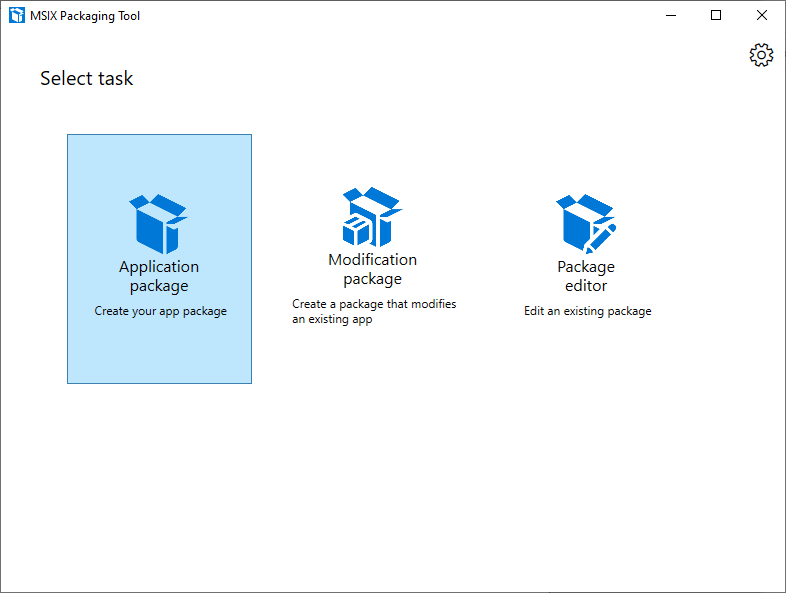Open the settings gear icon
Screen dimensions: 786x595
click(x=761, y=55)
